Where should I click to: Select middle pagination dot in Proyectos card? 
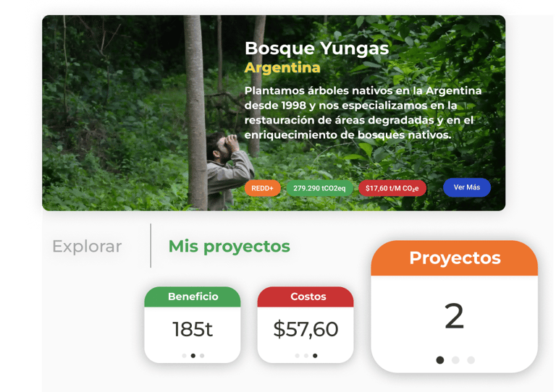pyautogui.click(x=455, y=360)
